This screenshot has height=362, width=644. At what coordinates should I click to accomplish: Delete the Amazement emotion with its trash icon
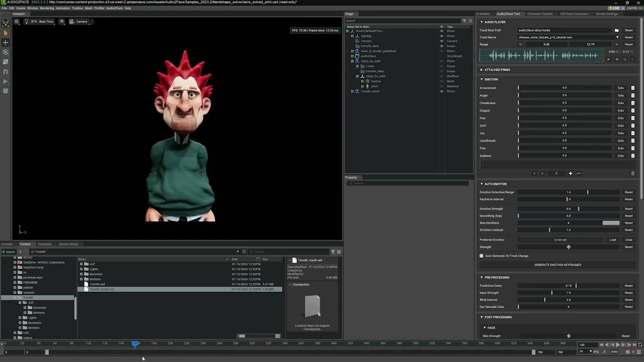pos(633,88)
